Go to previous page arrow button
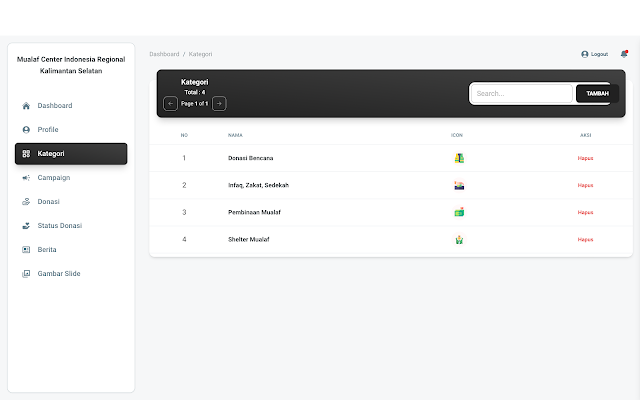 coord(170,104)
